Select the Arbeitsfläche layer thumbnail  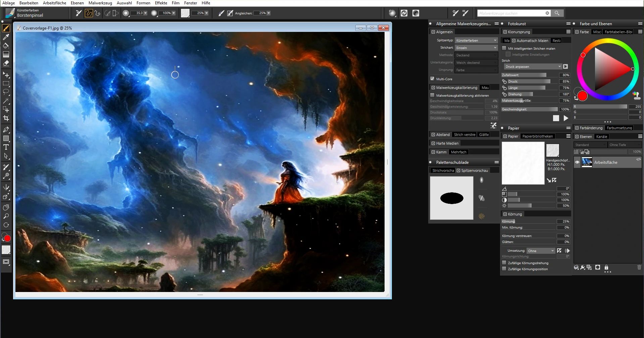[587, 162]
